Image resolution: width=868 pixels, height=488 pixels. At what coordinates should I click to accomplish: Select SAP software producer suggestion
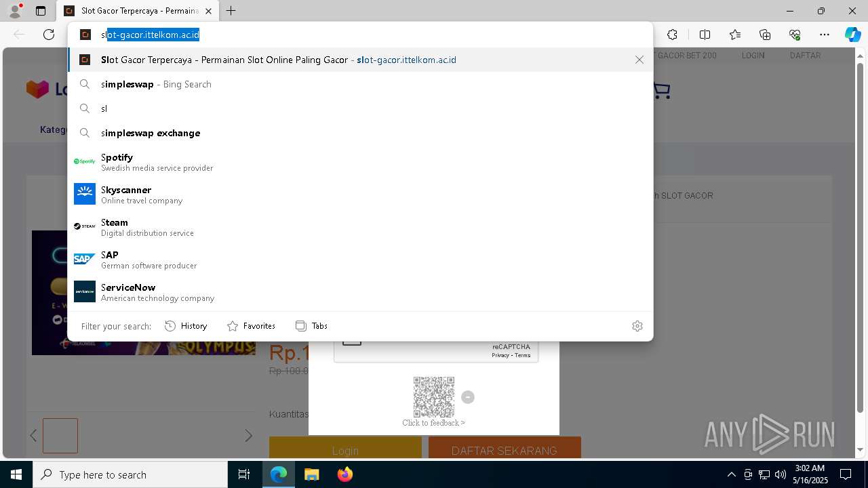pos(360,259)
